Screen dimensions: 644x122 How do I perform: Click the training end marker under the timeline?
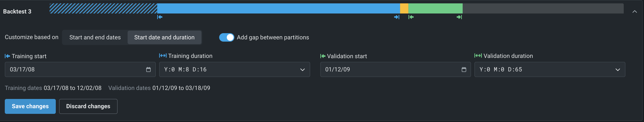coord(397,17)
